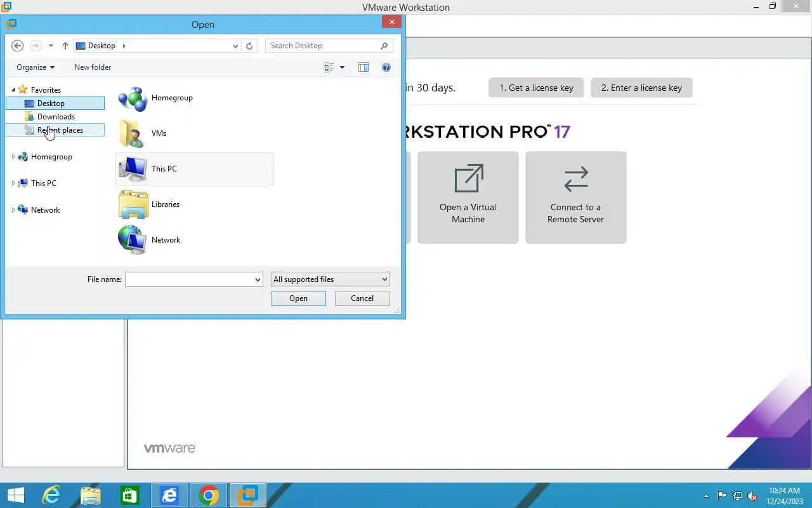This screenshot has height=508, width=812.
Task: Click the Desktop breadcrumb in address bar
Action: click(101, 46)
